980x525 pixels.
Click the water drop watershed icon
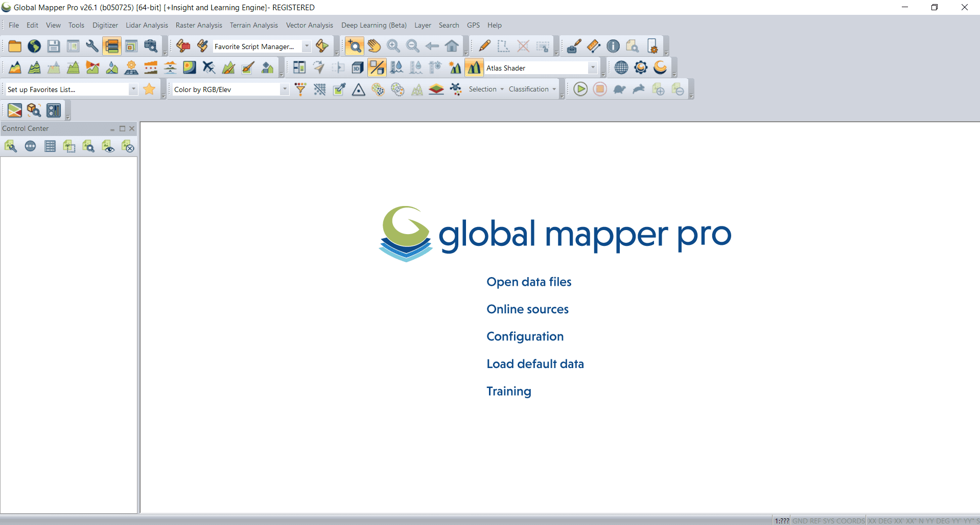point(112,67)
